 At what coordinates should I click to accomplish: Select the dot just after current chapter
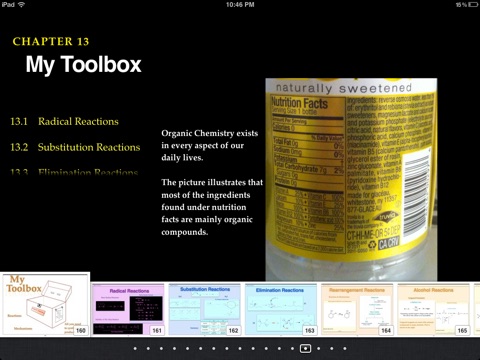pyautogui.click(x=319, y=349)
